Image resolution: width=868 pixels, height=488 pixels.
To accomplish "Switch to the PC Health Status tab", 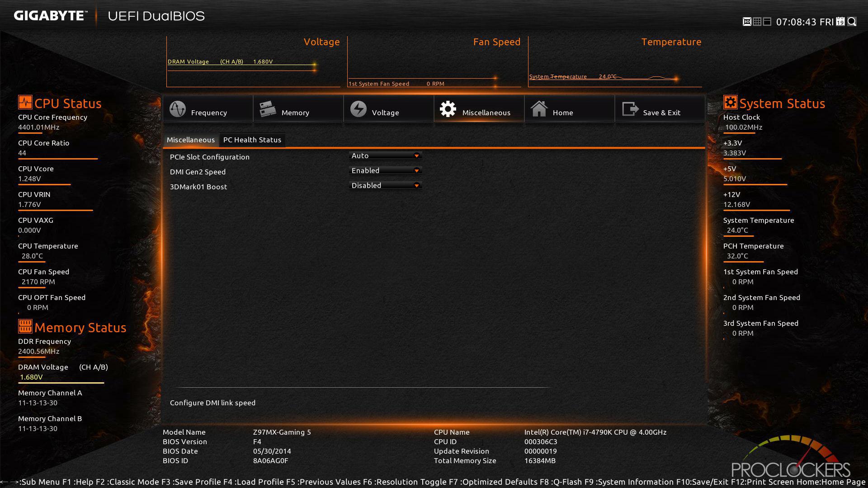I will [x=251, y=139].
